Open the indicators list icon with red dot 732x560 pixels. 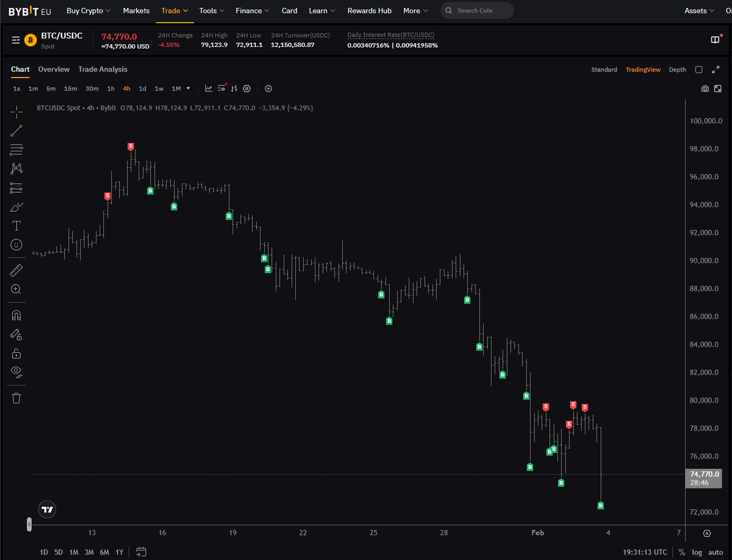[222, 88]
